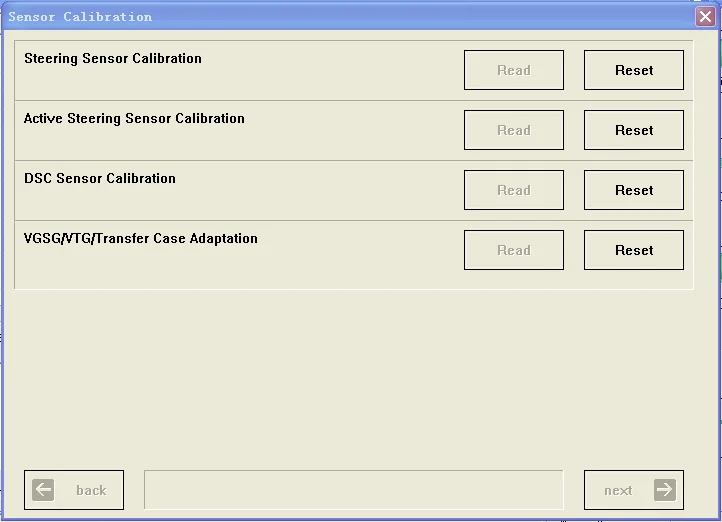Click the empty status field at bottom
722x522 pixels.
pyautogui.click(x=354, y=490)
